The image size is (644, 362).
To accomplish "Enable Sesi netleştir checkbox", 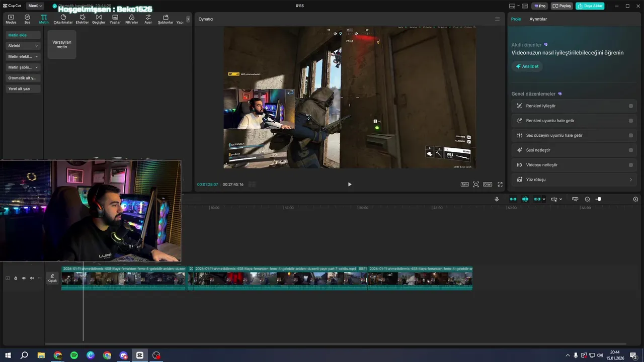I will pos(631,150).
